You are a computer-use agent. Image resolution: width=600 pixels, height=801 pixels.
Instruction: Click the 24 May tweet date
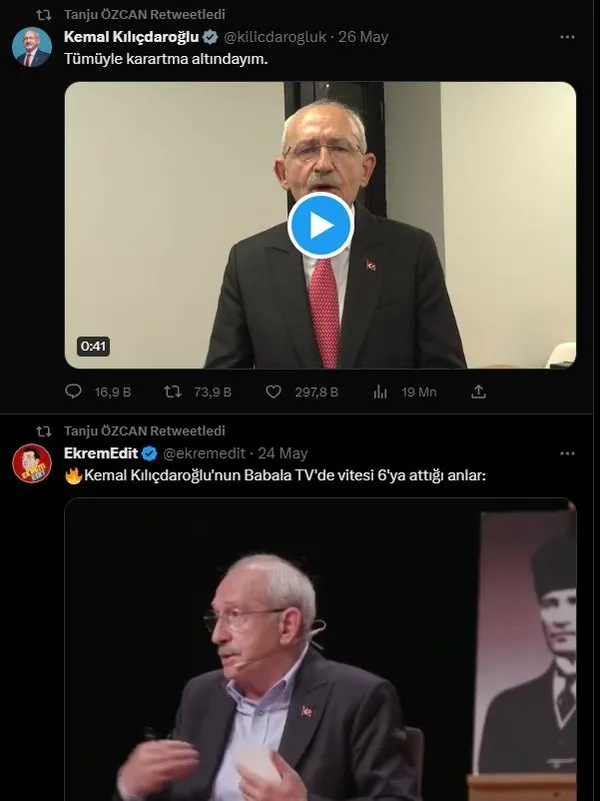[283, 453]
